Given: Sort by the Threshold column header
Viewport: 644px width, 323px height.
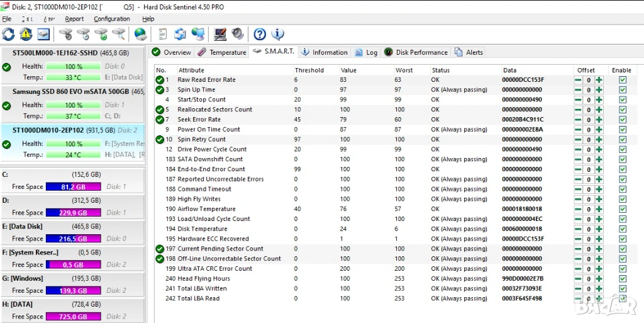Looking at the screenshot, I should [309, 70].
